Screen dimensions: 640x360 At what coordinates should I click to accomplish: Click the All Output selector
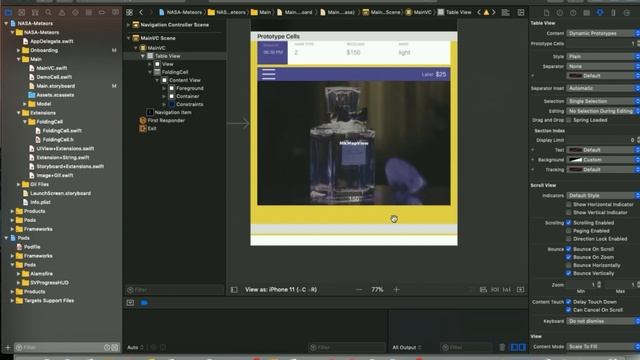coord(407,347)
